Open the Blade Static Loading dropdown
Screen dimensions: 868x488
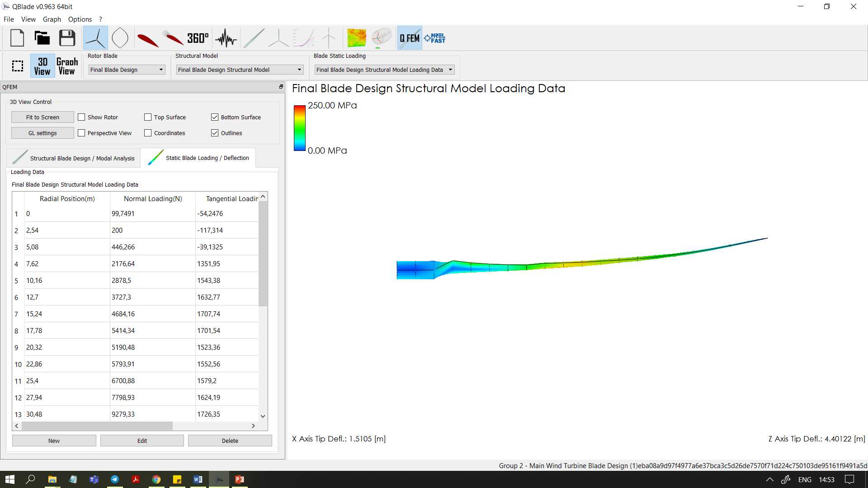pyautogui.click(x=384, y=70)
